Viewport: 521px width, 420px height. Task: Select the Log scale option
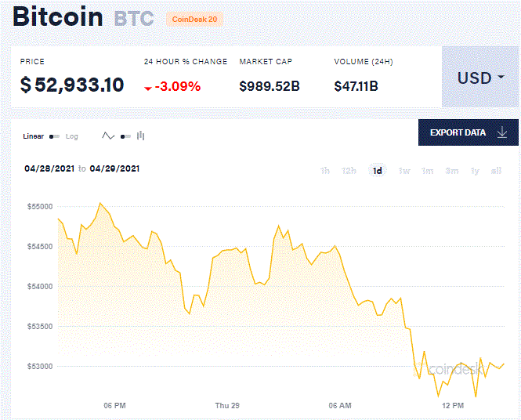72,136
